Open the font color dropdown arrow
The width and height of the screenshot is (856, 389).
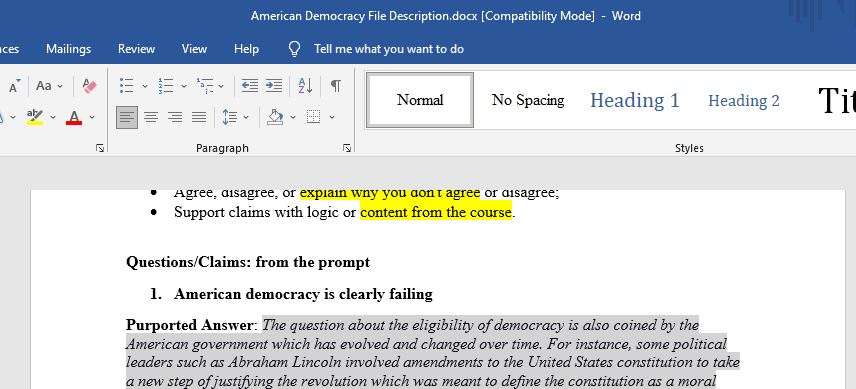tap(92, 117)
